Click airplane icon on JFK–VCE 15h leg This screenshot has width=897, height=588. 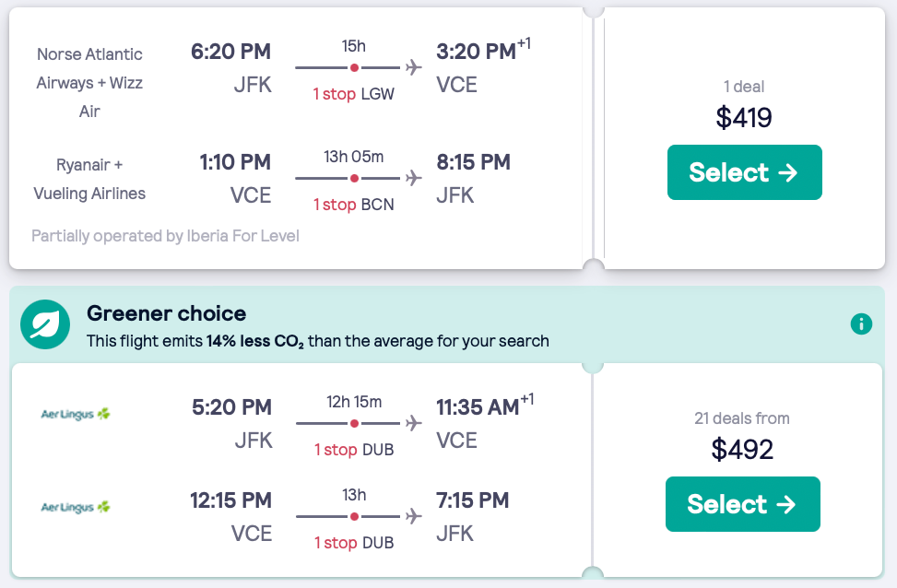coord(413,67)
